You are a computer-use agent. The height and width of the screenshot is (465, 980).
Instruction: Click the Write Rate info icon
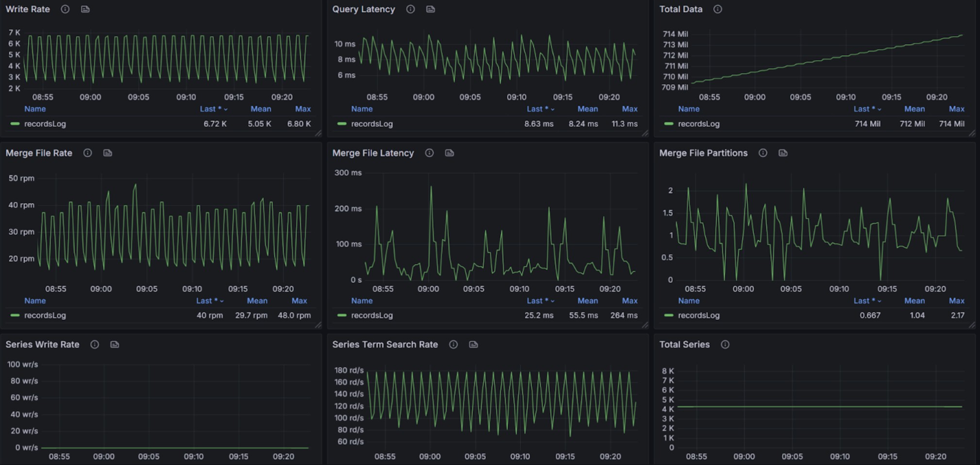click(x=65, y=9)
